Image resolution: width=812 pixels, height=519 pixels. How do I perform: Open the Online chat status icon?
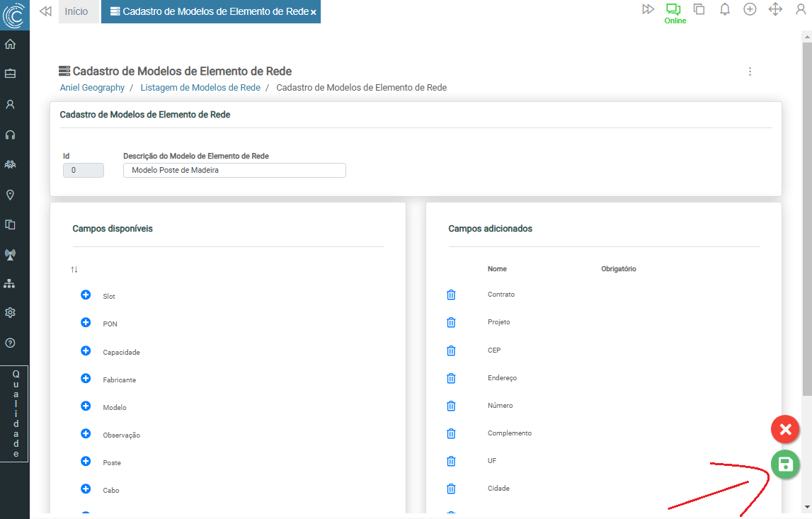[673, 10]
